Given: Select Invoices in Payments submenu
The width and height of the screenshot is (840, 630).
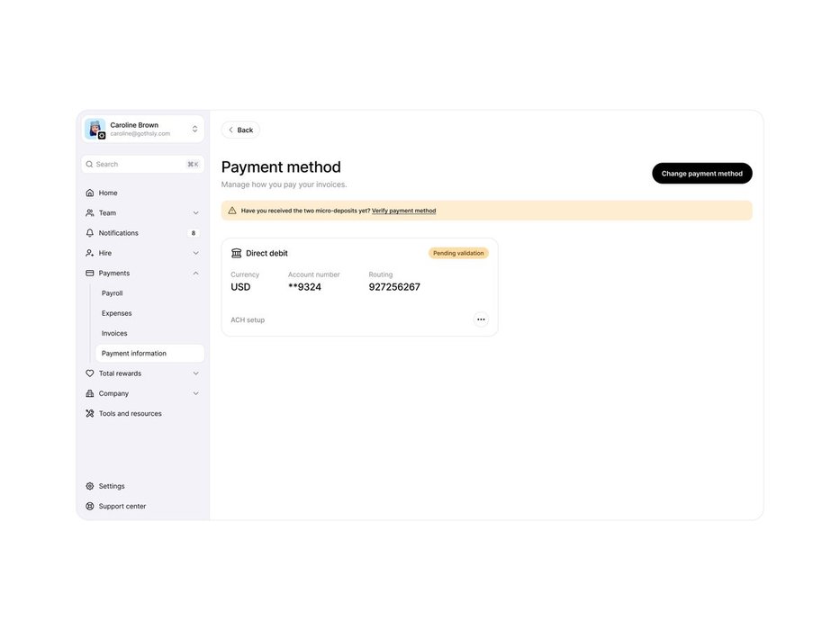Looking at the screenshot, I should tap(114, 334).
